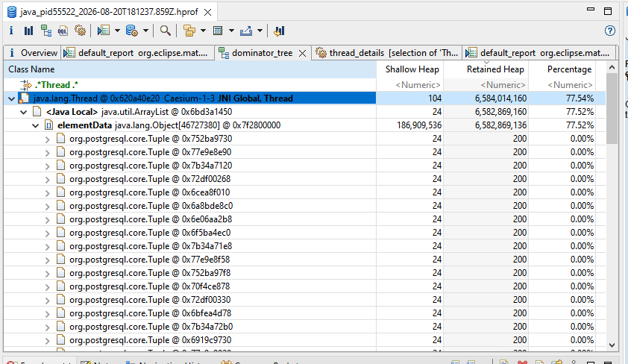Select row Tuple @ 0x70f4ce878
This screenshot has width=628, height=364.
click(304, 286)
